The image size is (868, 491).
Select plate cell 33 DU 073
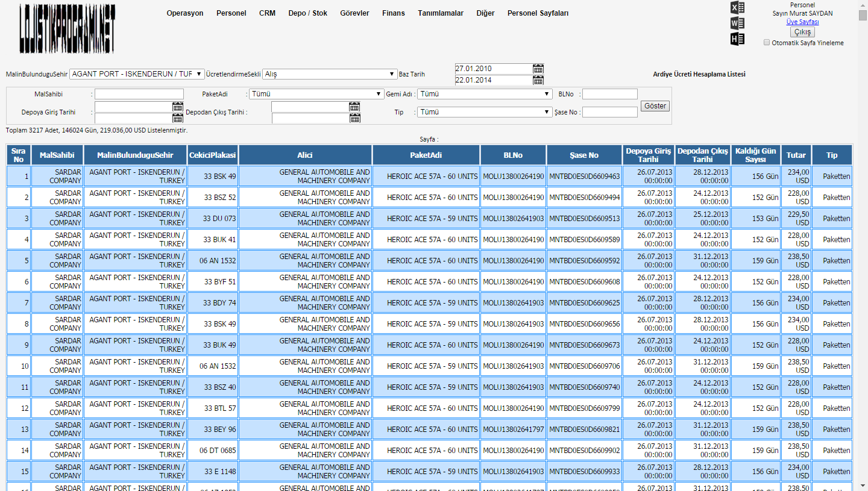tap(213, 218)
